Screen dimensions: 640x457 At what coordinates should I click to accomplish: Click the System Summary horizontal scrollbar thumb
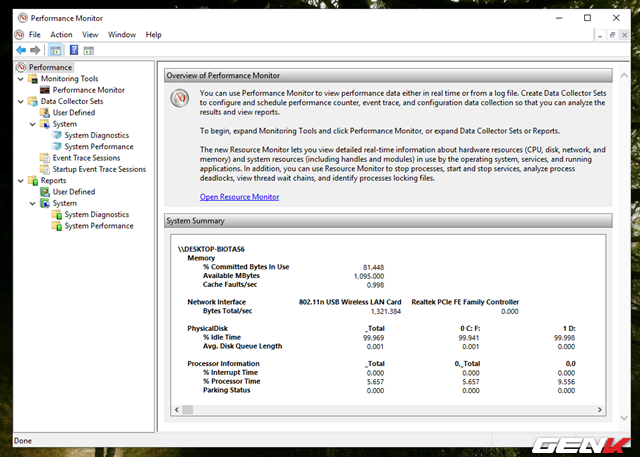coord(187,409)
